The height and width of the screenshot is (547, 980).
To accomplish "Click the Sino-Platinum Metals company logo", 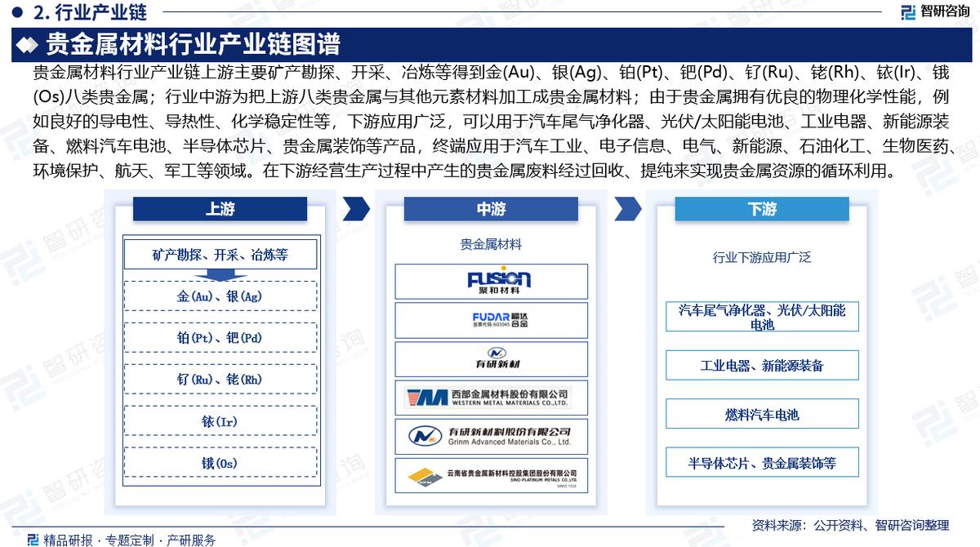I will 491,475.
